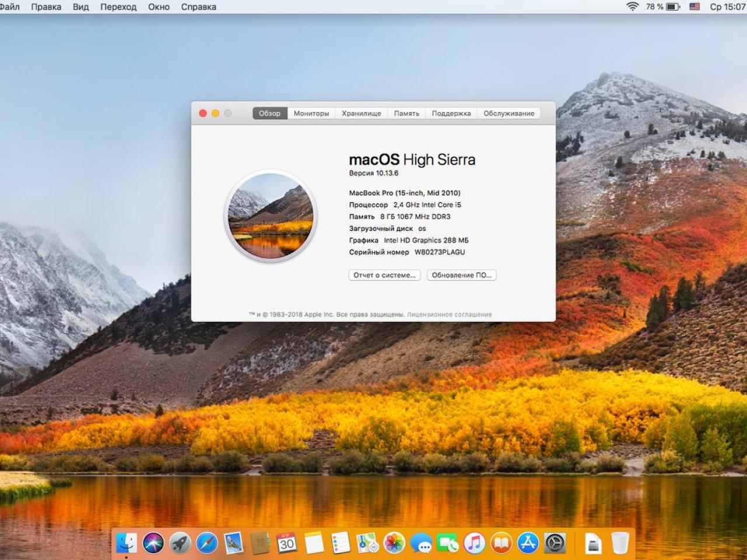This screenshot has width=747, height=560.
Task: Select the Обзор tab
Action: pyautogui.click(x=270, y=113)
